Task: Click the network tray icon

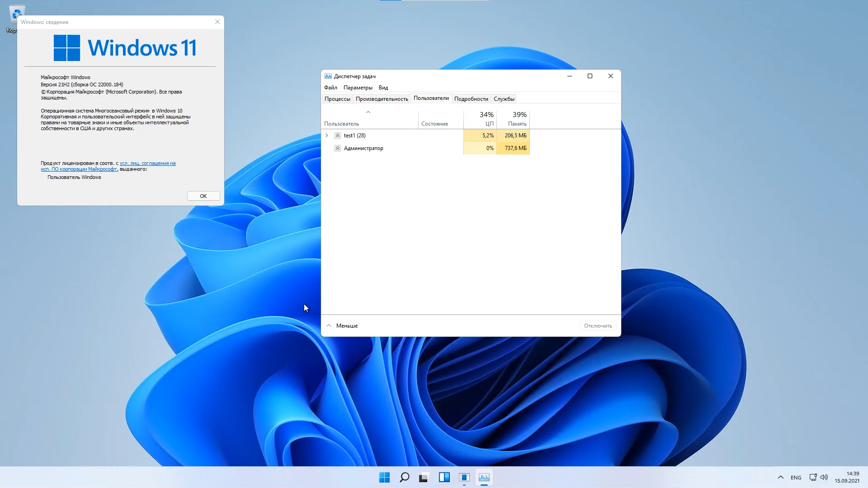Action: pyautogui.click(x=813, y=477)
